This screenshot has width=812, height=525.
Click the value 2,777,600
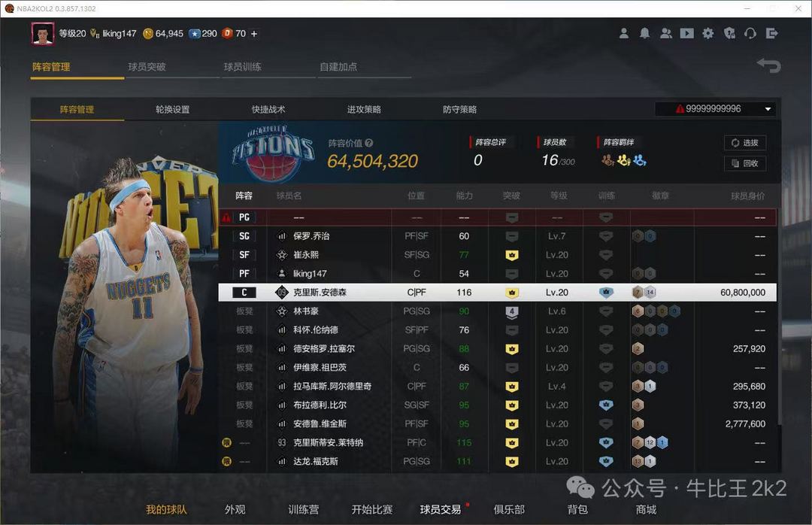pos(745,424)
